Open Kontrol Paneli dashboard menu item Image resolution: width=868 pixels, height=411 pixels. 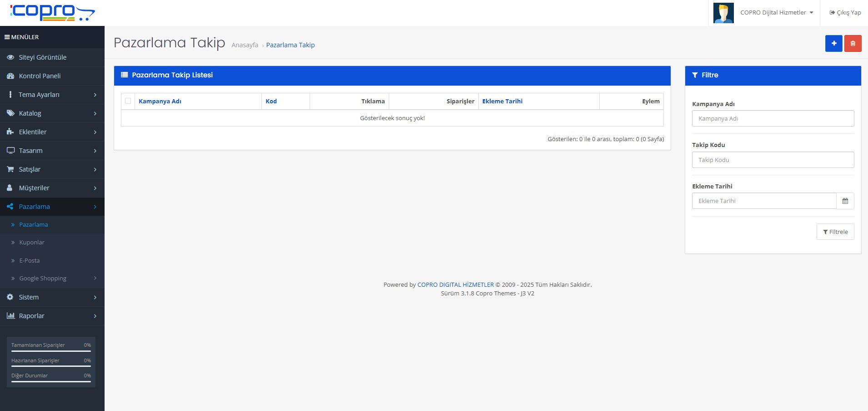[x=40, y=76]
